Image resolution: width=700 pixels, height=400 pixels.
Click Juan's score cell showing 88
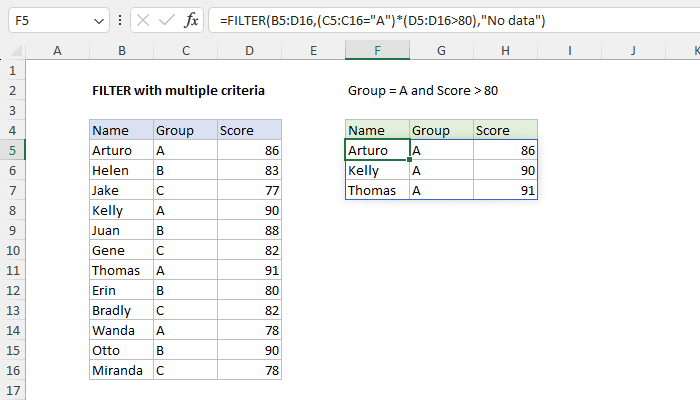click(249, 230)
